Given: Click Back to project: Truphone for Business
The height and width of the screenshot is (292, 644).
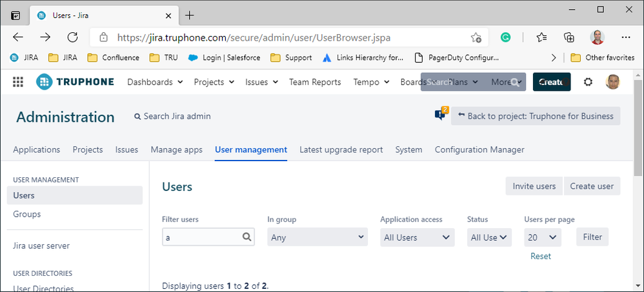Looking at the screenshot, I should tap(536, 116).
